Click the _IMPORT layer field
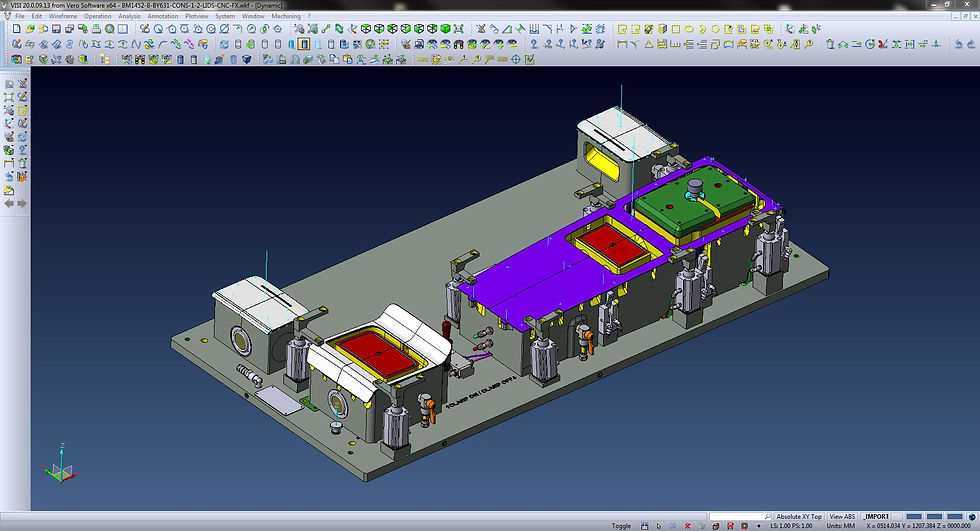Image resolution: width=980 pixels, height=531 pixels. click(x=876, y=517)
